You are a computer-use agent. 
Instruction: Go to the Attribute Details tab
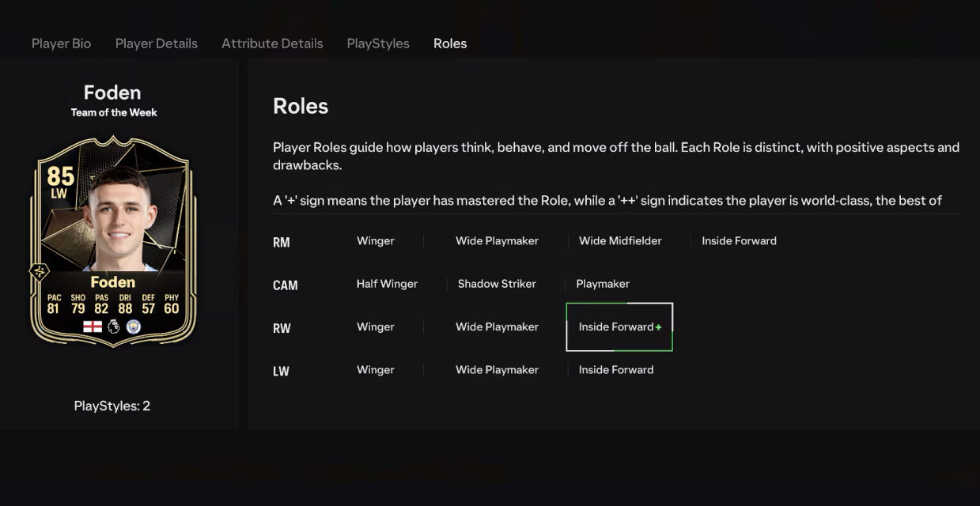click(x=272, y=43)
